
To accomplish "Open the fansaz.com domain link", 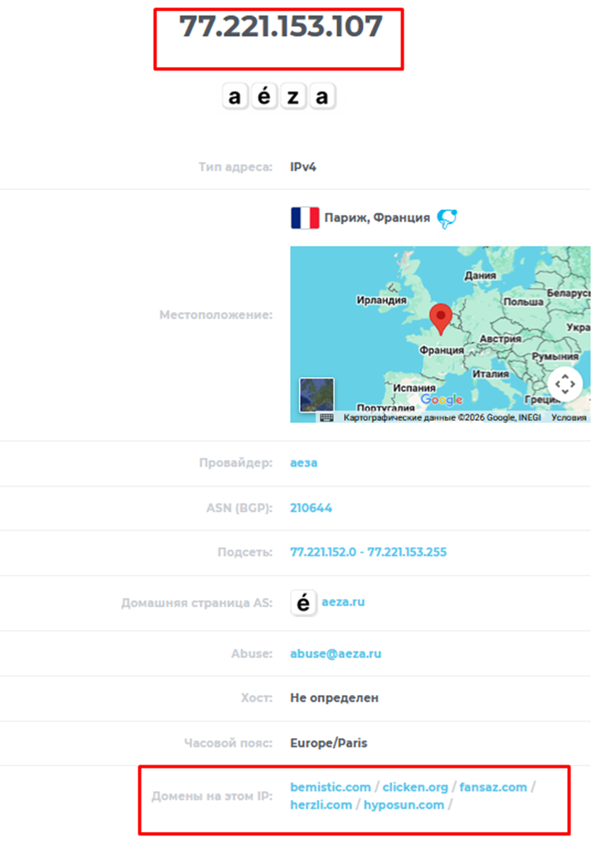I will coord(493,787).
